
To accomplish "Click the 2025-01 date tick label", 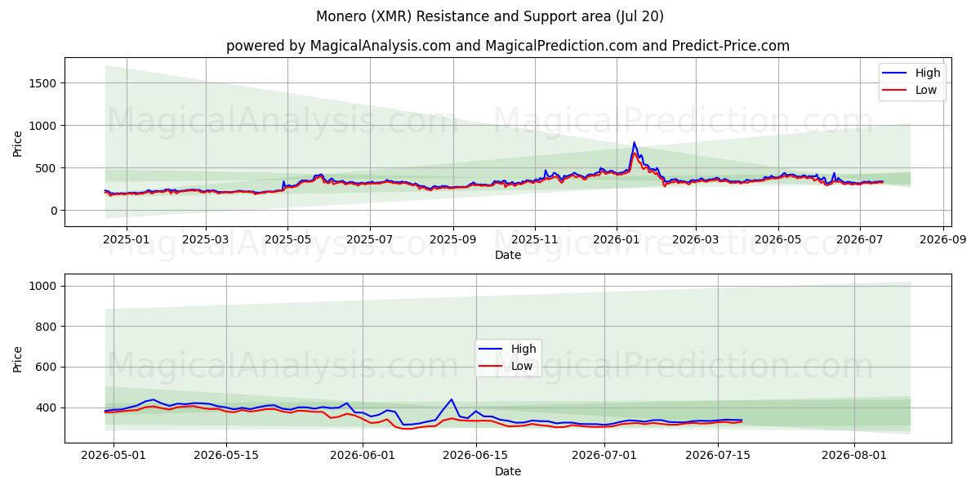I will [127, 240].
